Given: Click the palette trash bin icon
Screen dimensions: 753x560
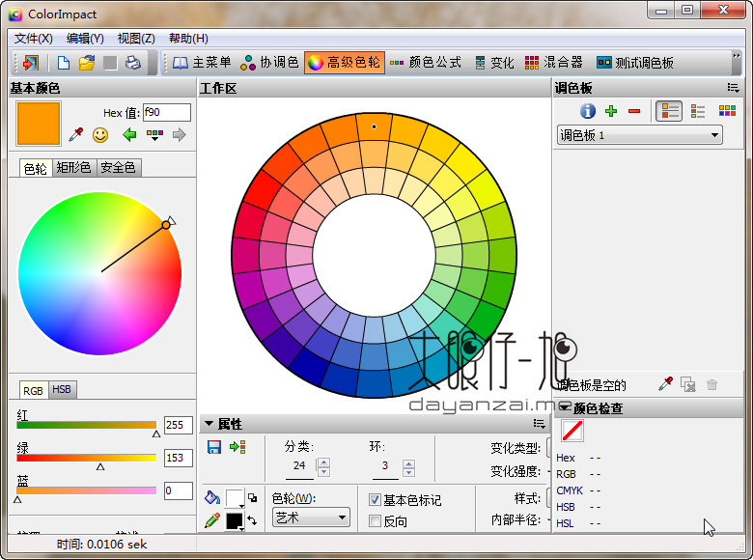Looking at the screenshot, I should point(712,384).
